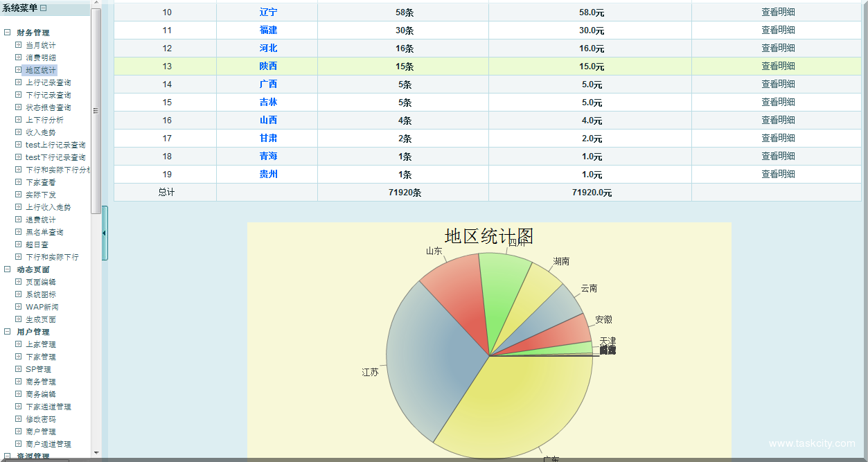Collapse the 系统菜单 header toggle icon

click(x=44, y=8)
